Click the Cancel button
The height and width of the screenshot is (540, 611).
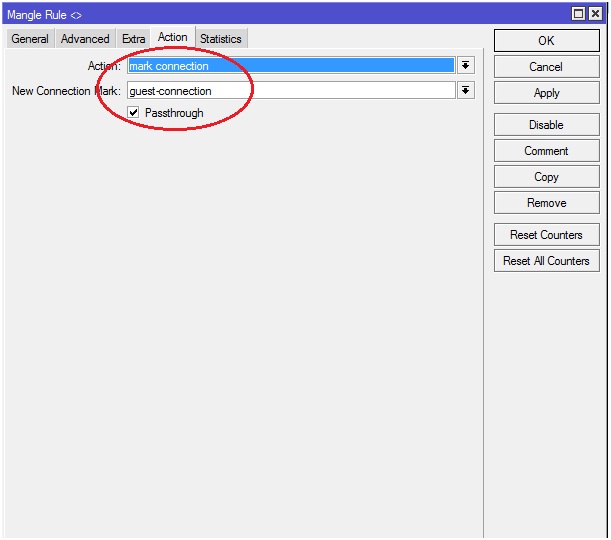tap(546, 67)
